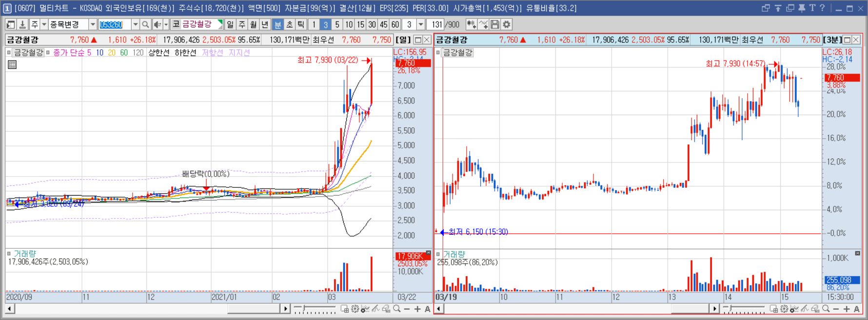This screenshot has height=320, width=868.
Task: Click left chart bottom gear settings icon
Action: click(x=355, y=309)
